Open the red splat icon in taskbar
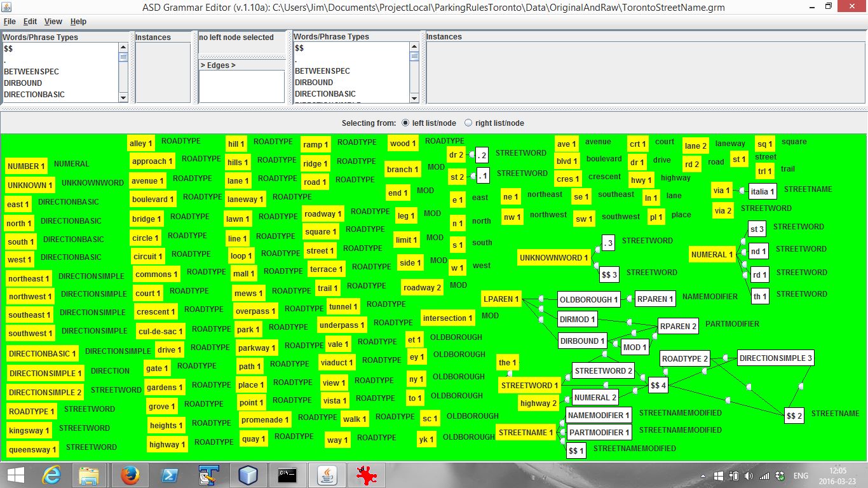Image resolution: width=868 pixels, height=488 pixels. click(366, 475)
